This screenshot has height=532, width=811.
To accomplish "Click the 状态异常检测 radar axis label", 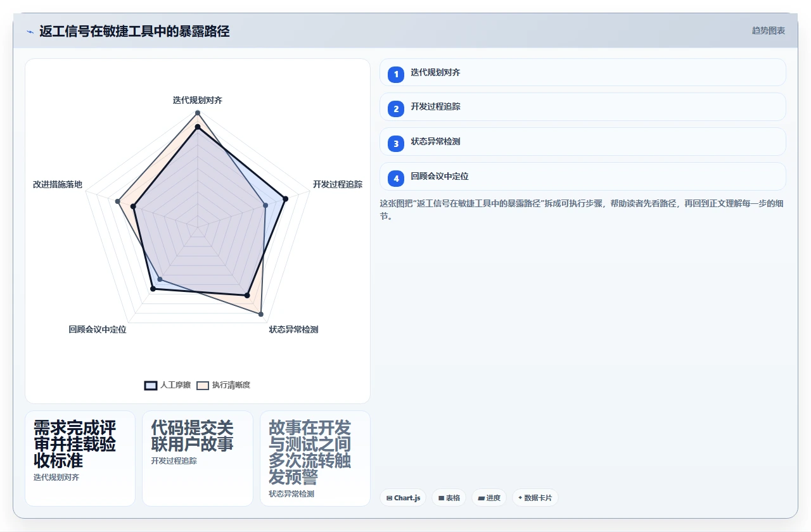I will (293, 329).
